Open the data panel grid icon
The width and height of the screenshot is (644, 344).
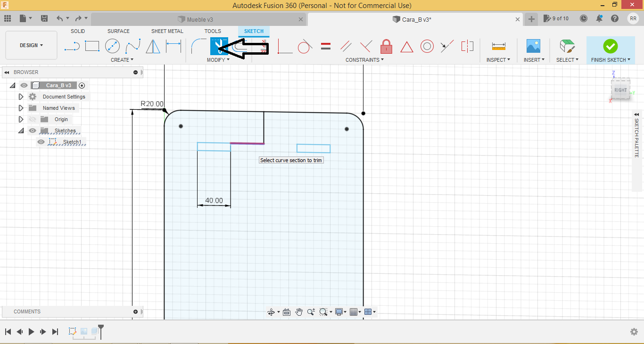[x=8, y=18]
